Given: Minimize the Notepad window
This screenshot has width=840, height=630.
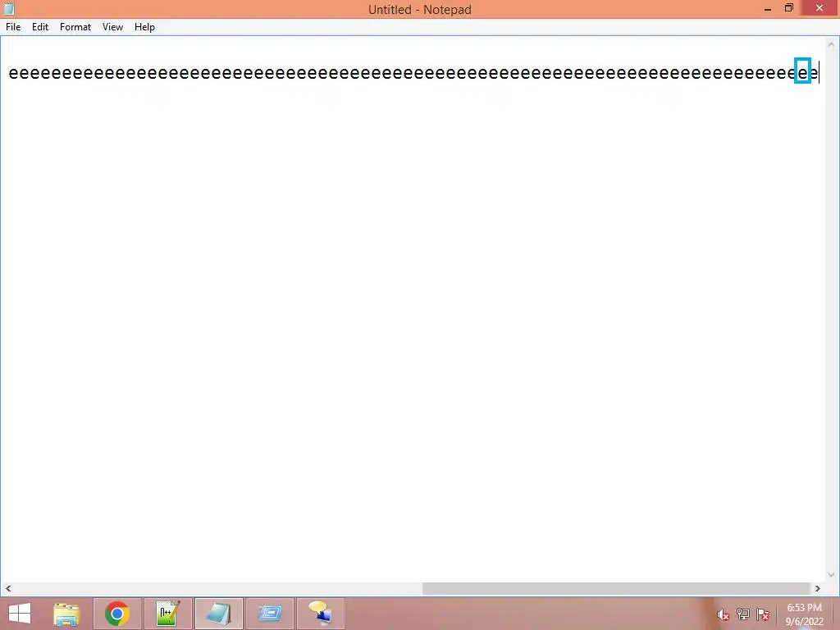Looking at the screenshot, I should click(768, 8).
